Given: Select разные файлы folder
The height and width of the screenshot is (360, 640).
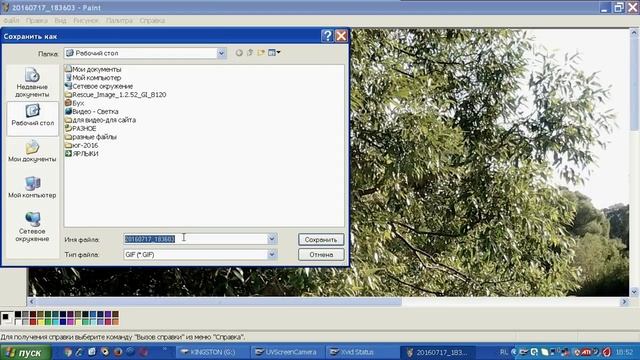Looking at the screenshot, I should point(91,137).
